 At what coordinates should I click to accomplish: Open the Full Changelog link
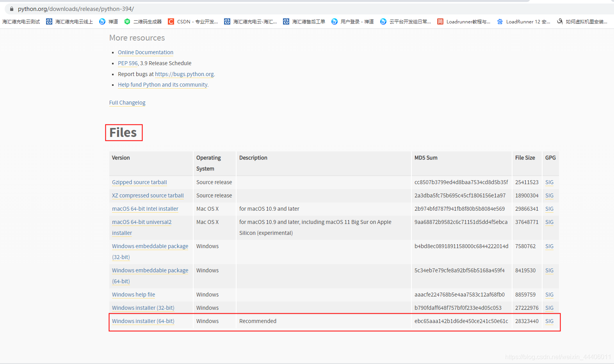127,103
